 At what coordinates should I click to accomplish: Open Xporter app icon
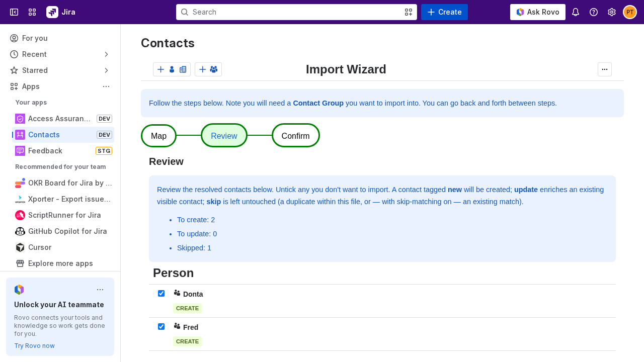click(20, 199)
